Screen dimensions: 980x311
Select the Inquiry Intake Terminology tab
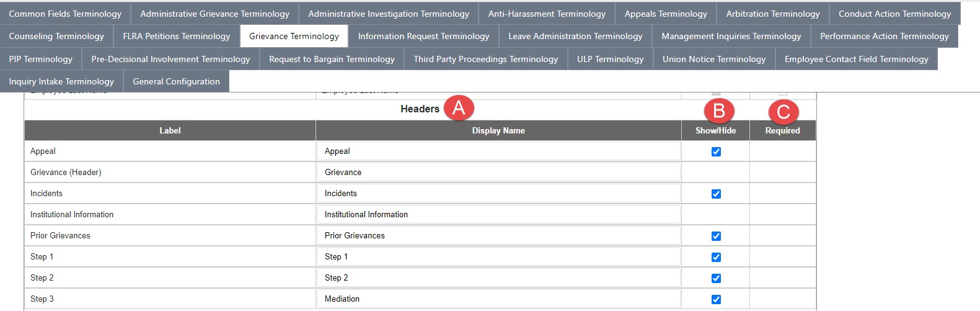click(x=61, y=81)
